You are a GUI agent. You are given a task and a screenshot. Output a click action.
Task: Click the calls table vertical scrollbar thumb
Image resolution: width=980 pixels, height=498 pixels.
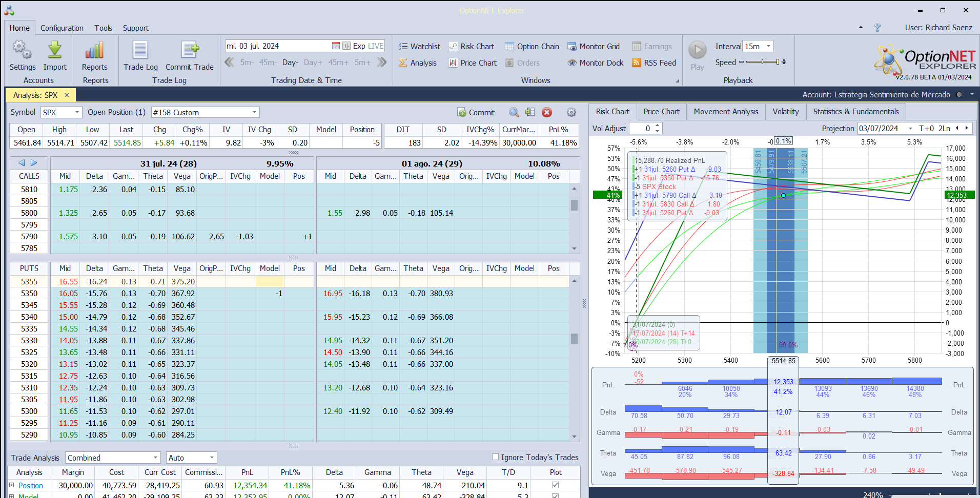coord(574,205)
